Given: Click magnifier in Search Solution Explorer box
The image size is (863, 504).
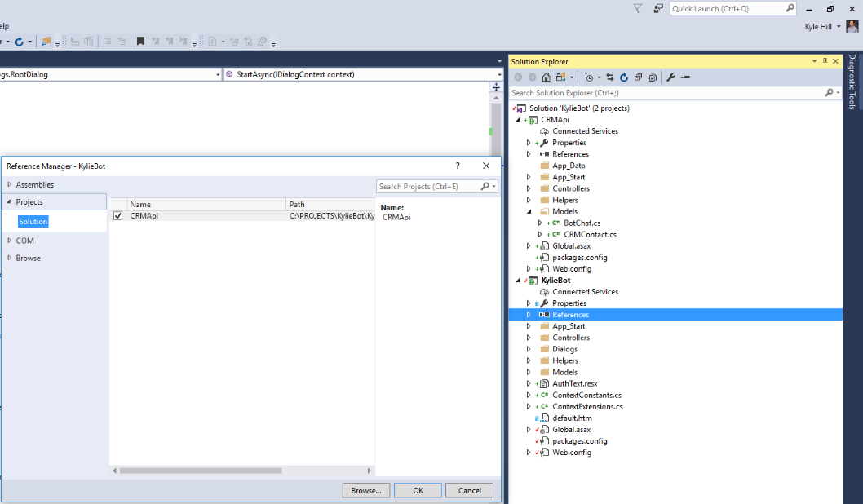Looking at the screenshot, I should point(829,92).
